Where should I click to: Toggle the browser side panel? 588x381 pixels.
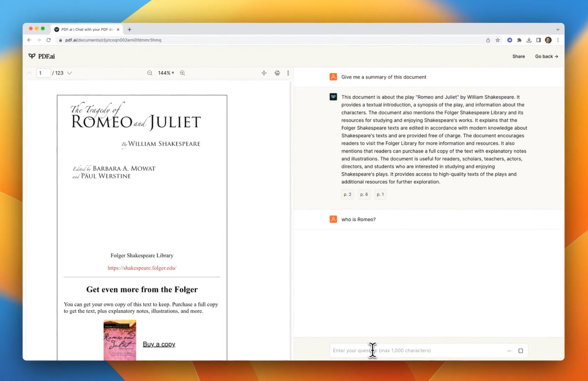click(x=538, y=40)
